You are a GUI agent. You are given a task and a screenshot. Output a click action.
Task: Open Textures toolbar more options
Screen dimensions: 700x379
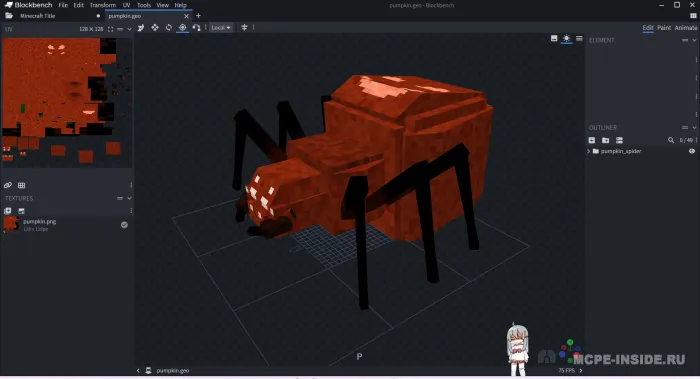131,211
